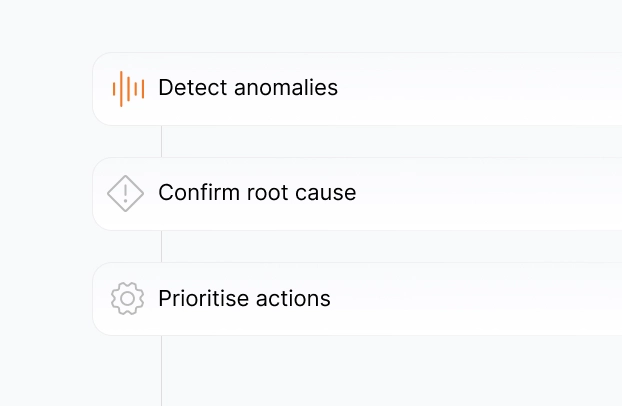Click the center hole of the gear icon
622x406 pixels.
coord(127,299)
